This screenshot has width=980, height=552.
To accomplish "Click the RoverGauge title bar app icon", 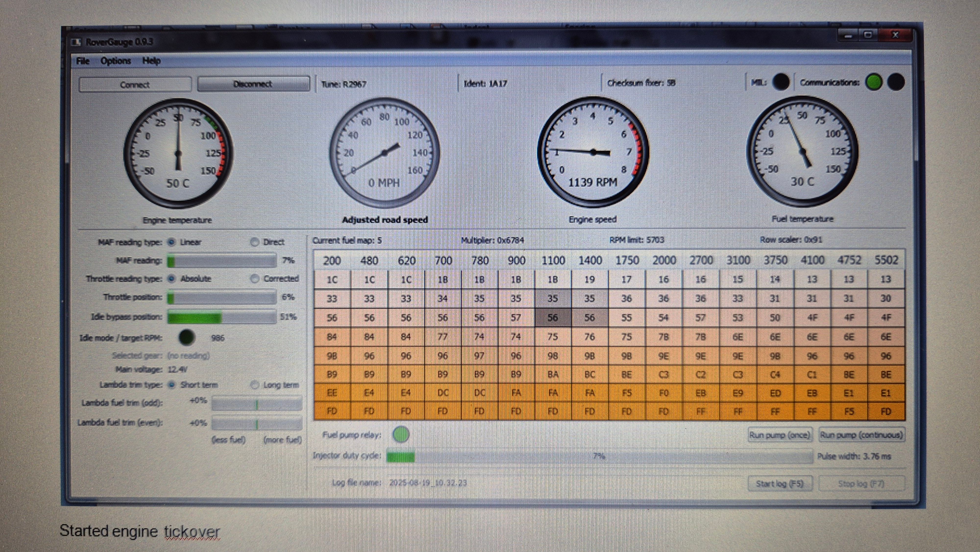I will click(76, 42).
